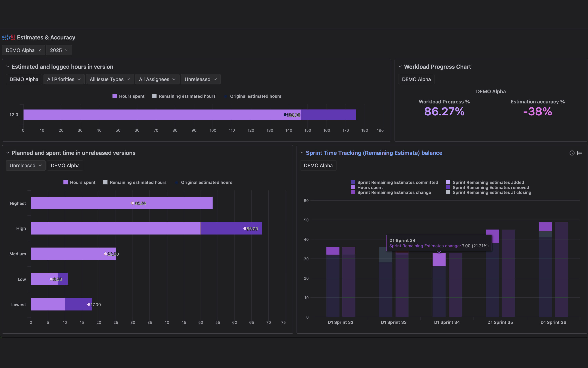Open Unreleased dropdown in Estimated and logged hours

[x=201, y=79]
